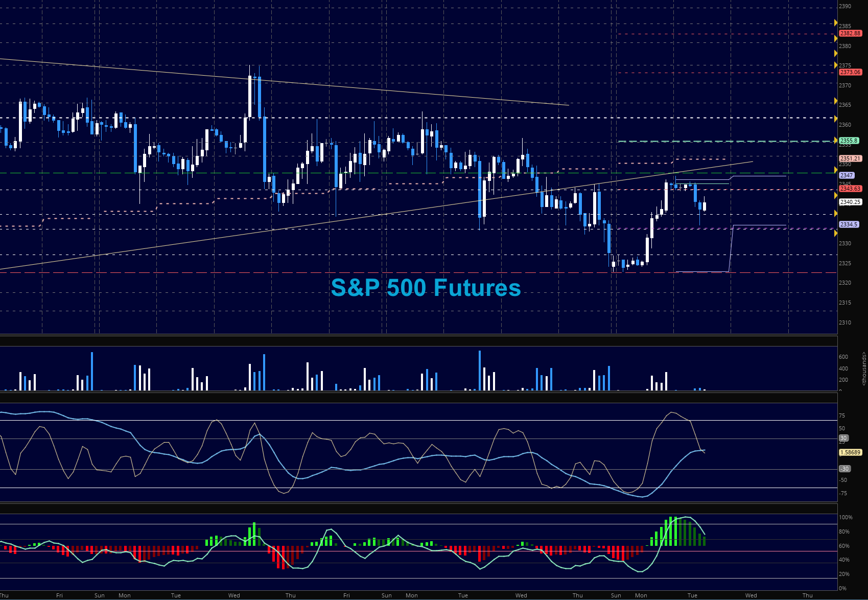Click the 40% axis value in bottom panel
Image resolution: width=868 pixels, height=600 pixels.
click(x=844, y=560)
